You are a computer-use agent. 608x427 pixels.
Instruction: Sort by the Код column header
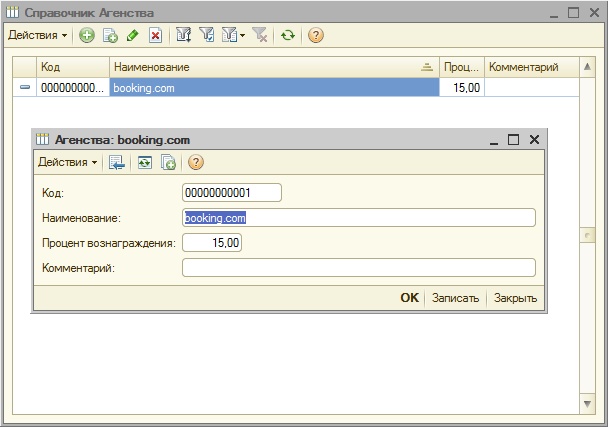coord(73,67)
